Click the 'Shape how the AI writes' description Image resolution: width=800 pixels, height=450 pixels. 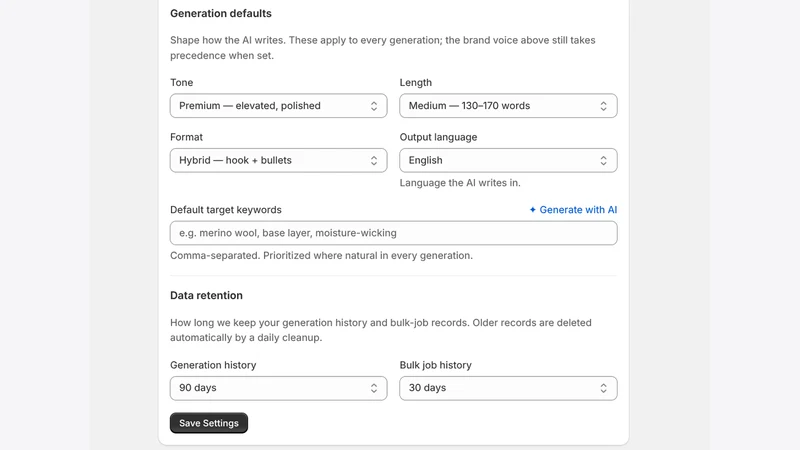pos(383,47)
